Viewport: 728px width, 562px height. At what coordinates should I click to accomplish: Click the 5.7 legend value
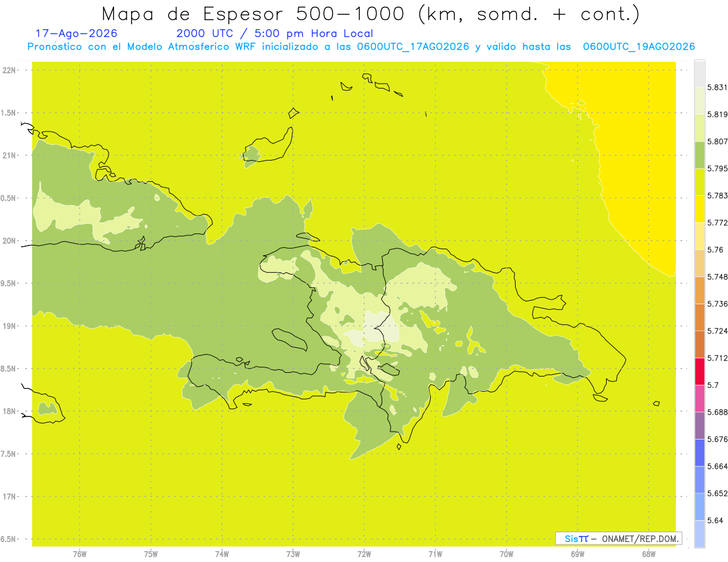[x=713, y=385]
